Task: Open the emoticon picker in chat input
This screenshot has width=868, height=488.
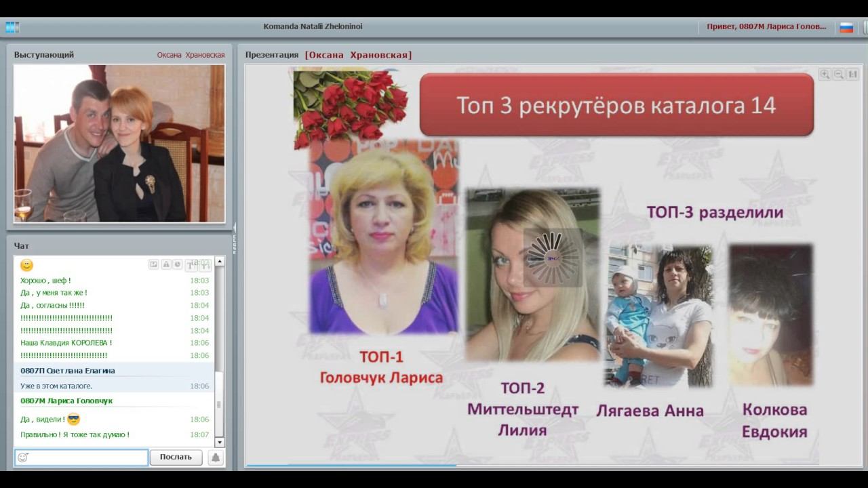Action: pyautogui.click(x=23, y=457)
